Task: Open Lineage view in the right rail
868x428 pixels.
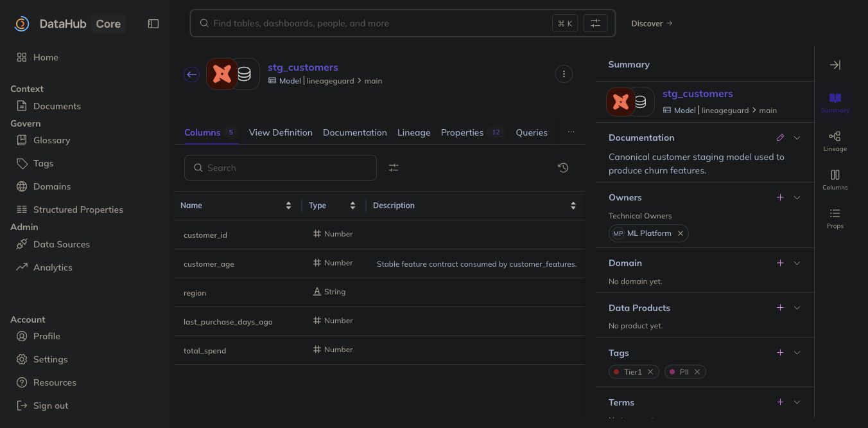Action: 835,141
